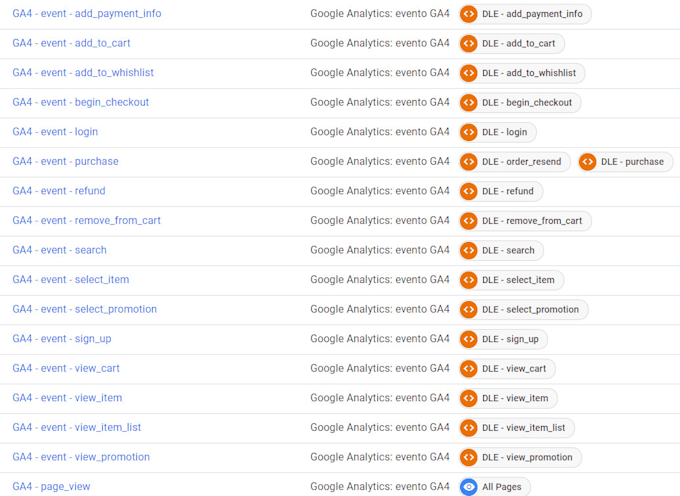Open the GA4 - event - sign_up tag
680x496 pixels.
click(x=62, y=339)
